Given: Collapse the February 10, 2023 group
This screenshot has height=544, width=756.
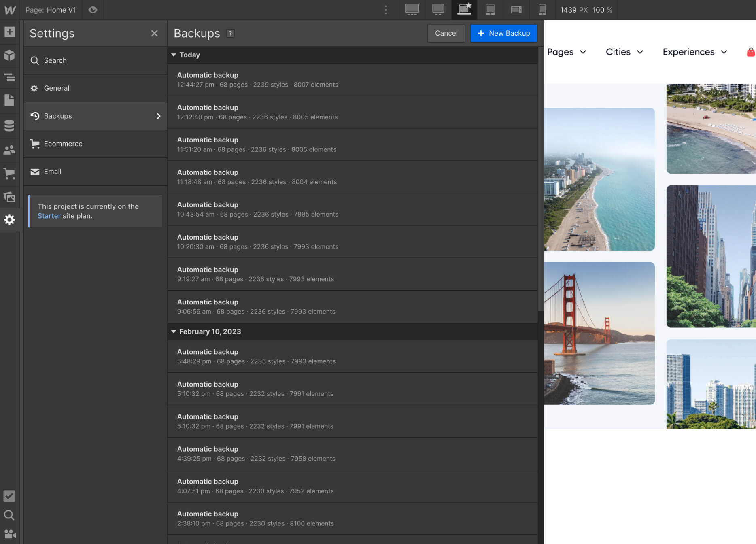Looking at the screenshot, I should [x=174, y=331].
